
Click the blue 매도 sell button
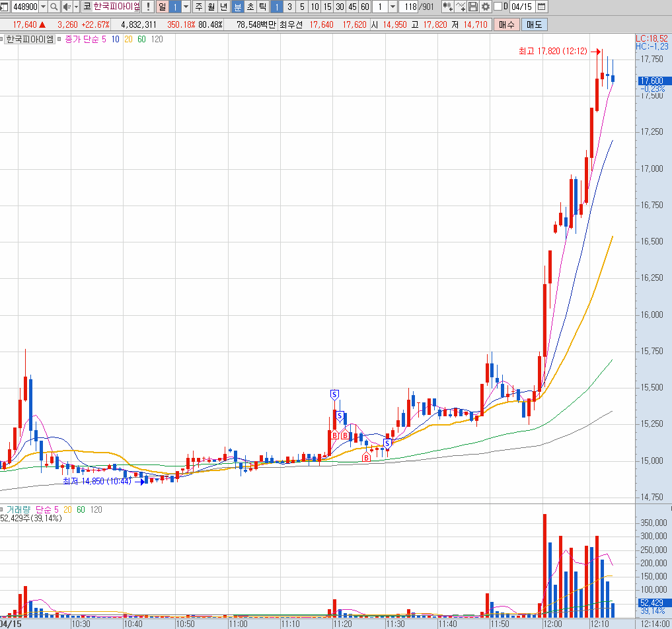point(533,24)
